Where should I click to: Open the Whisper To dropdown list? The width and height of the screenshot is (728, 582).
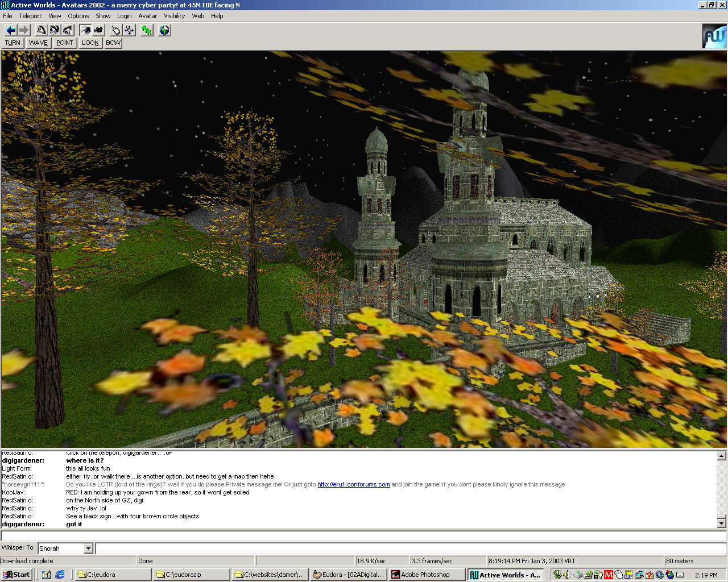pos(88,548)
